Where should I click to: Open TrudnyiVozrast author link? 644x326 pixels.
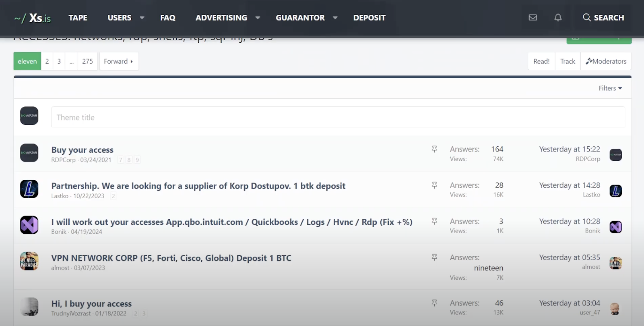point(71,314)
